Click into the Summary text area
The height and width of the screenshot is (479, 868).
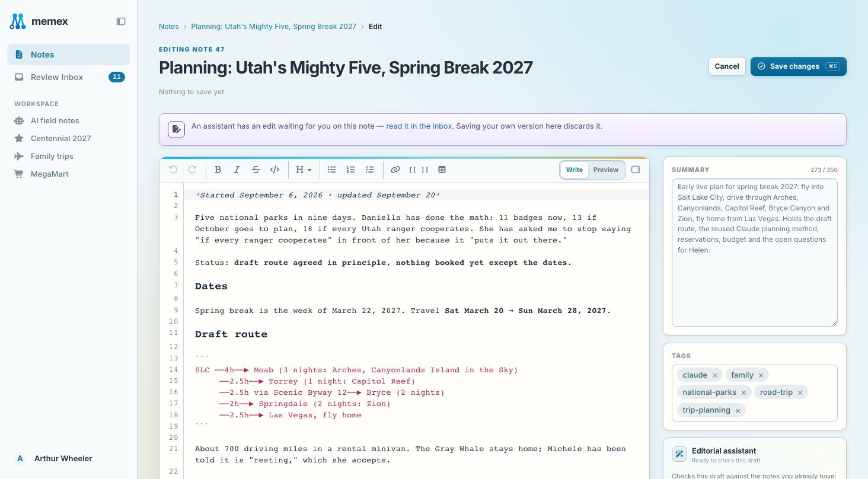[x=755, y=253]
